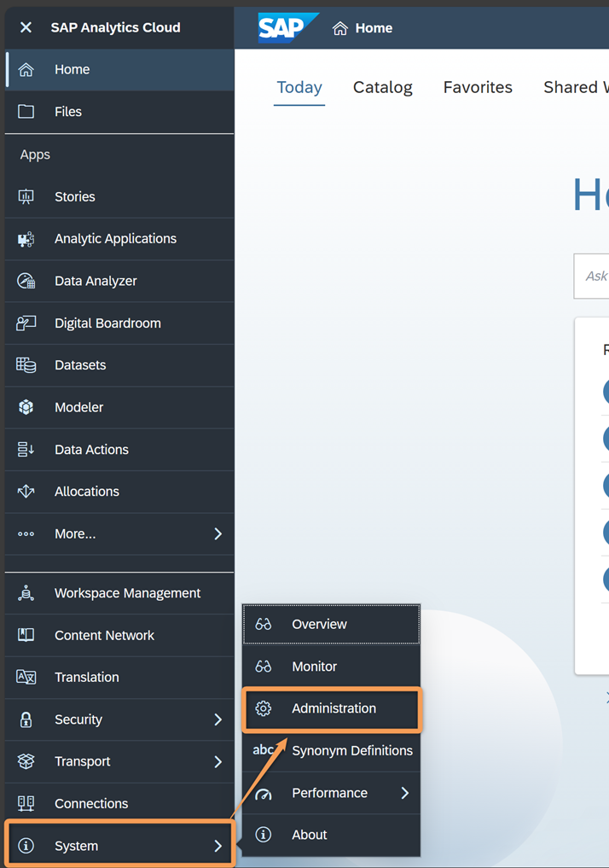Click the Stories presentation icon
Viewport: 609px width, 868px height.
click(x=26, y=196)
